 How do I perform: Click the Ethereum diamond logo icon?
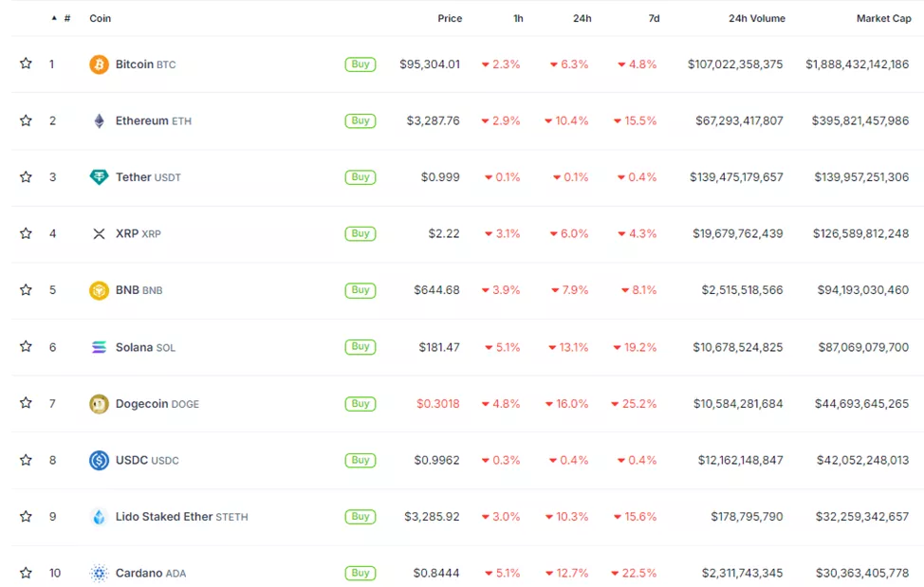99,120
